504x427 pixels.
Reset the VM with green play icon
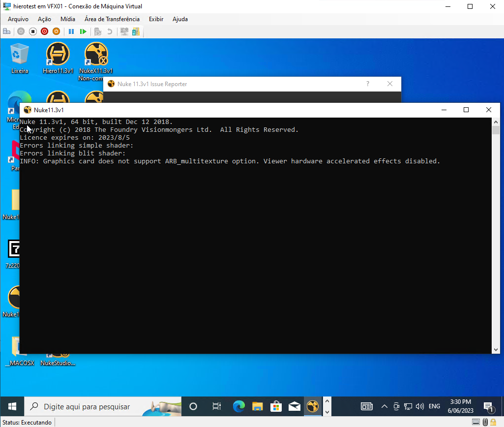(x=83, y=31)
